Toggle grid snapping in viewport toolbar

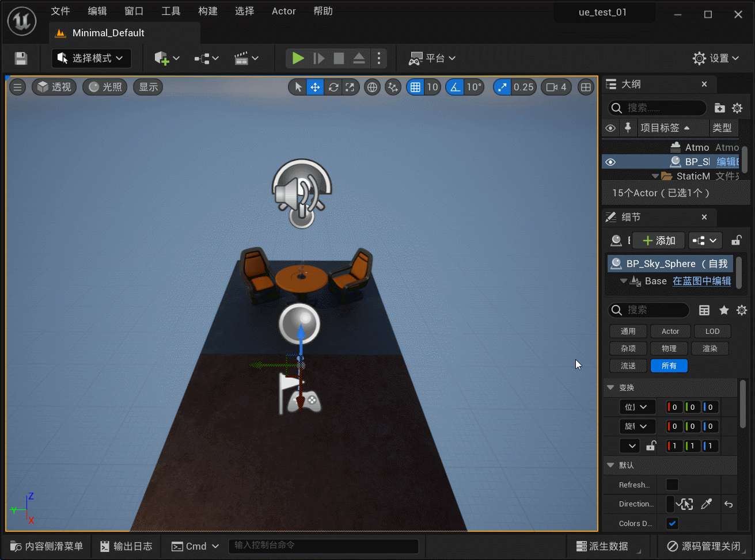pyautogui.click(x=415, y=87)
